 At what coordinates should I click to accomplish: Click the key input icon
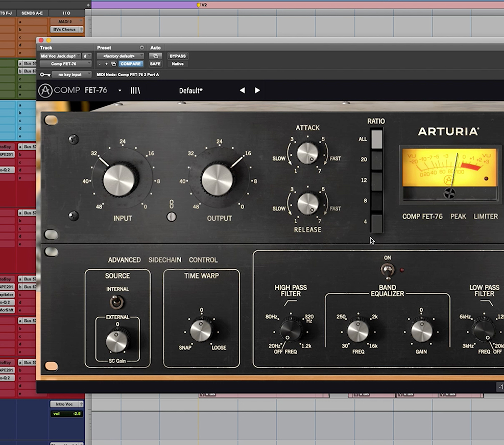[x=44, y=75]
